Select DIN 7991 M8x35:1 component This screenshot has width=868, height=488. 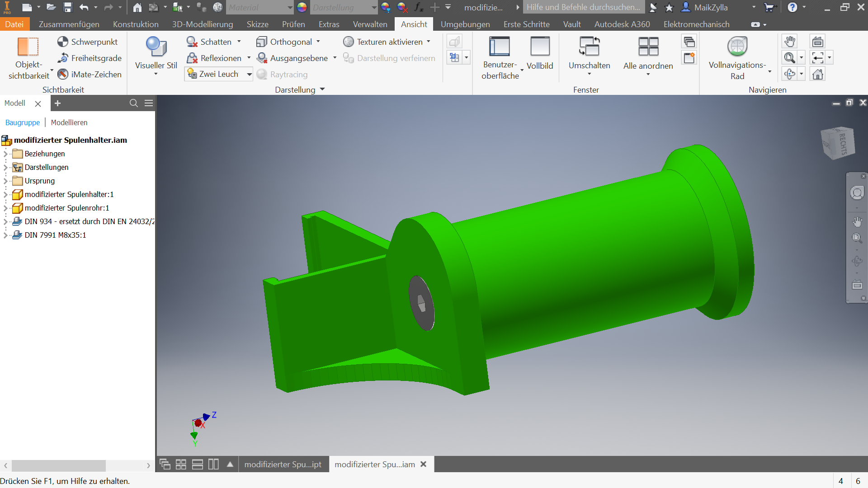(x=55, y=235)
